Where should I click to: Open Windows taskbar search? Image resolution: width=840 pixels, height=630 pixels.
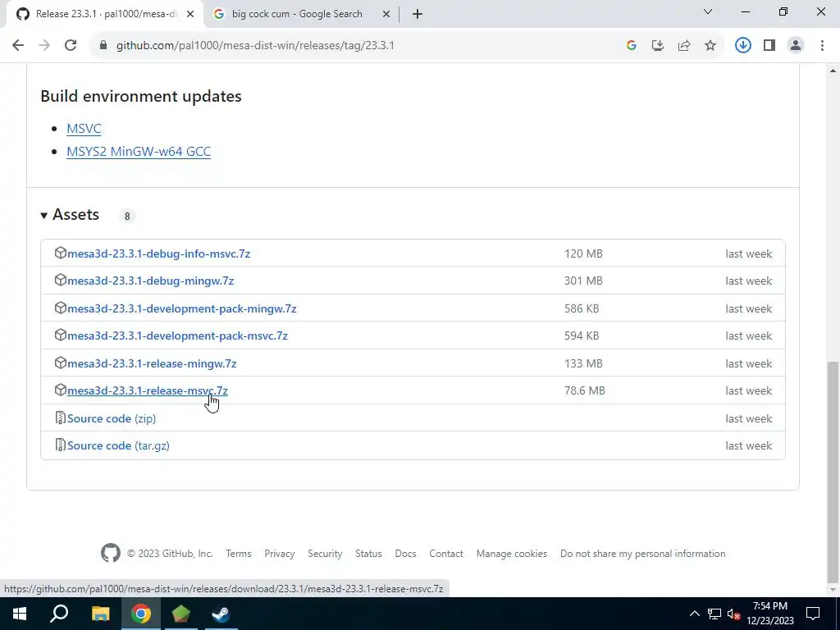coord(59,614)
